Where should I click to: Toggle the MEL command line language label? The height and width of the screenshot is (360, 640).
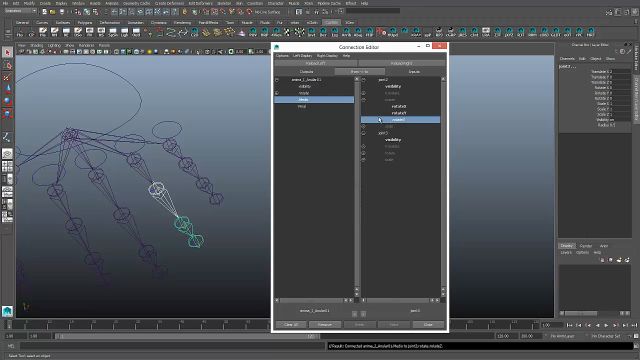click(11, 346)
